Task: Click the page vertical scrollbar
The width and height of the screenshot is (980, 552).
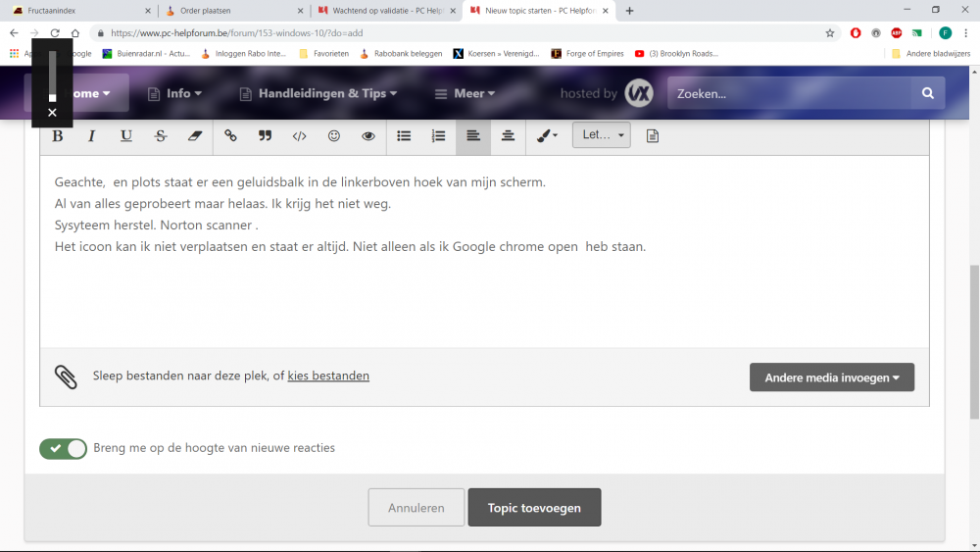Action: tap(974, 342)
